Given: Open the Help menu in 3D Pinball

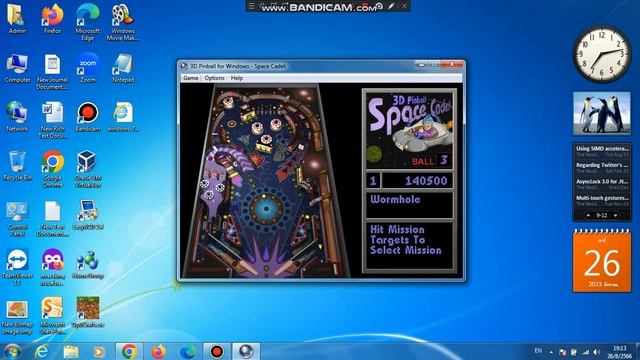Looking at the screenshot, I should click(237, 78).
